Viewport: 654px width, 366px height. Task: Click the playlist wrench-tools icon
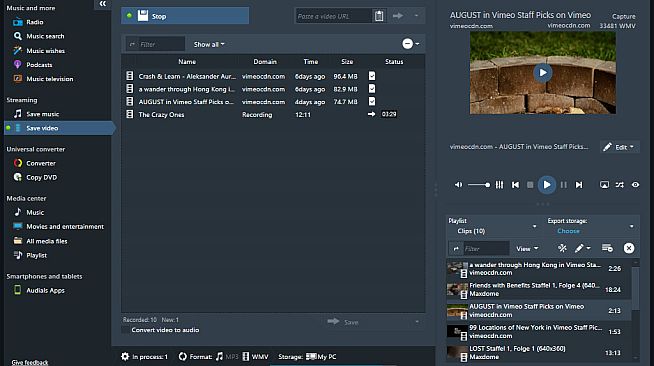[x=562, y=248]
